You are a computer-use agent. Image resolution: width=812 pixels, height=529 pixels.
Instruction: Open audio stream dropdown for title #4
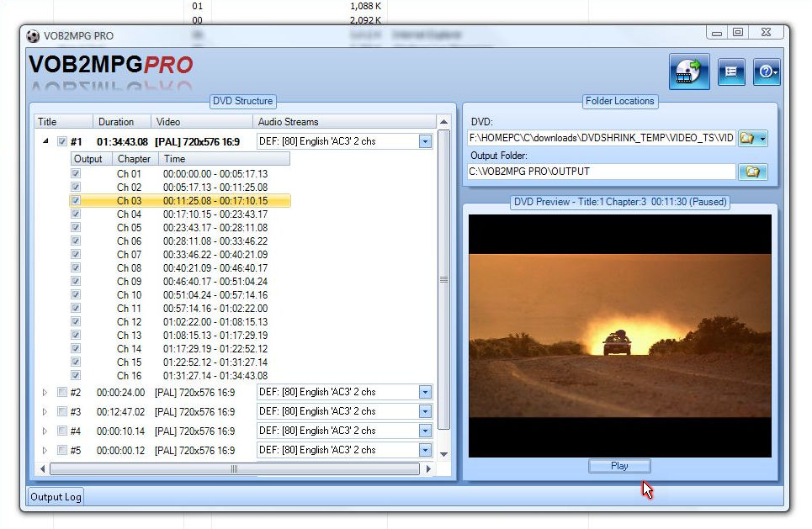click(x=425, y=431)
